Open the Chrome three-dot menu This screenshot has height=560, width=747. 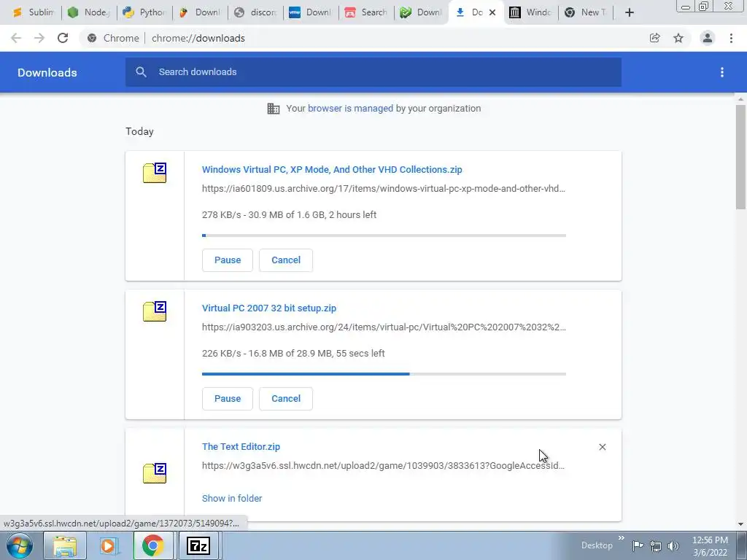(731, 38)
